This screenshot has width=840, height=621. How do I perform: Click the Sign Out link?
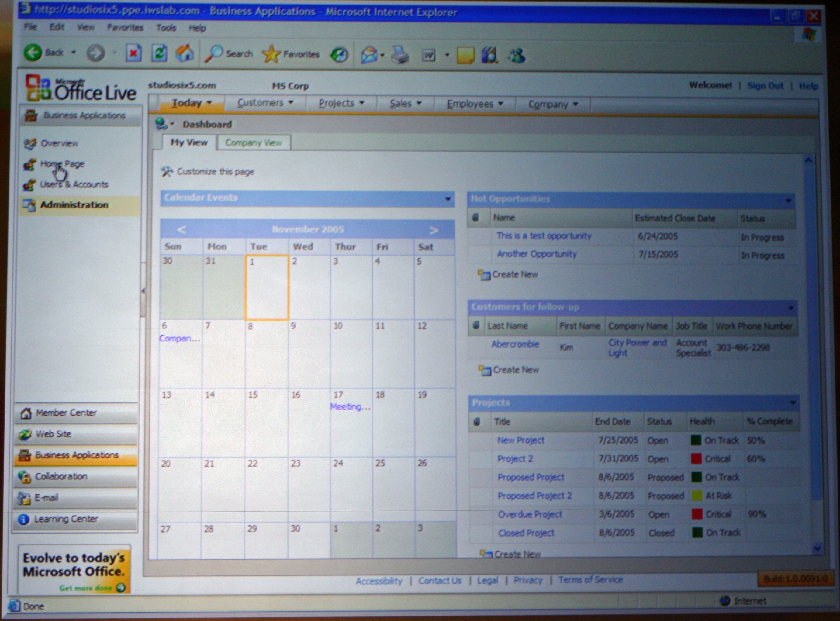pos(765,86)
